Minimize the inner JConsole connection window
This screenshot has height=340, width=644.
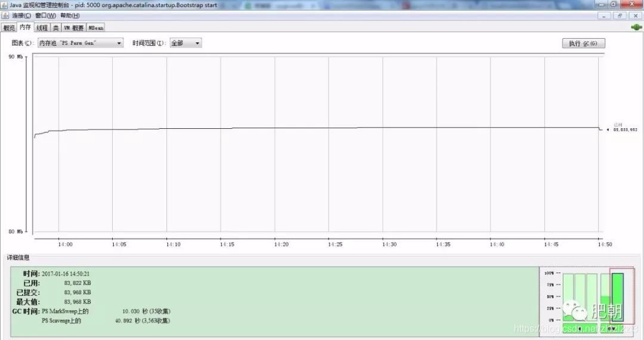point(603,16)
